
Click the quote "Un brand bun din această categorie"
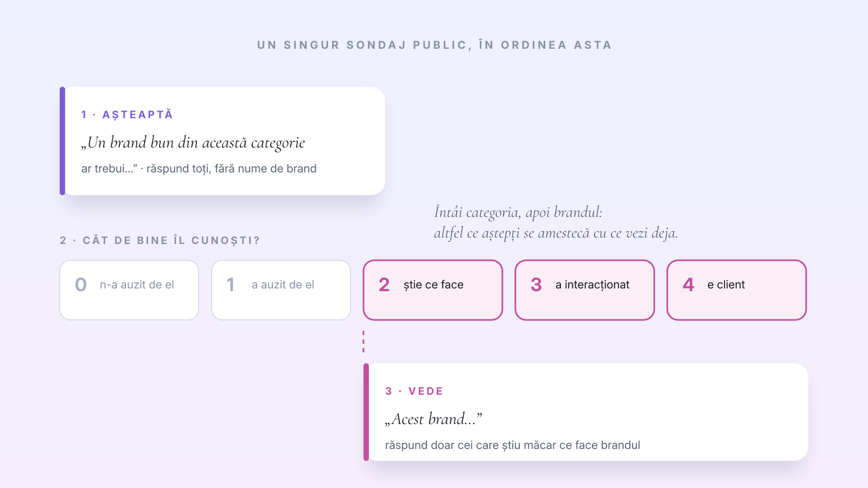[193, 143]
